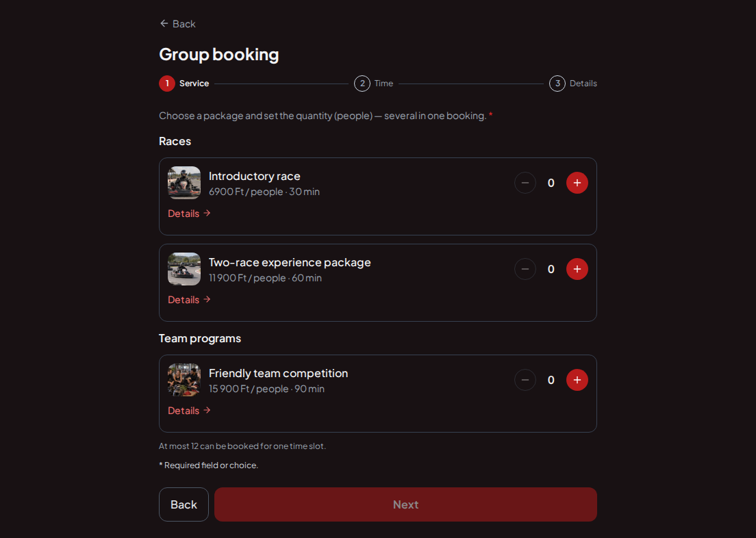Add one person to Two-race experience package

(577, 269)
